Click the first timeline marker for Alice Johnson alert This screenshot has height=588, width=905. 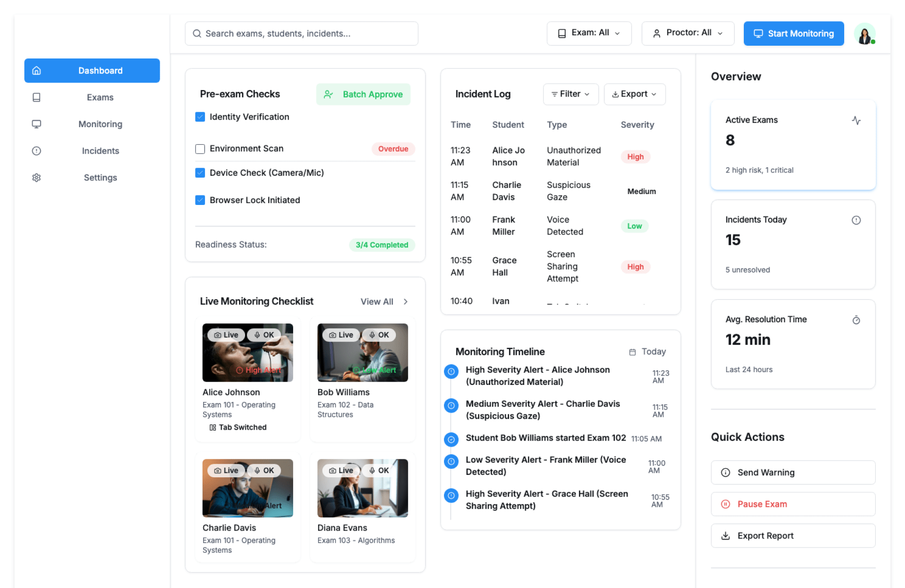(x=451, y=372)
